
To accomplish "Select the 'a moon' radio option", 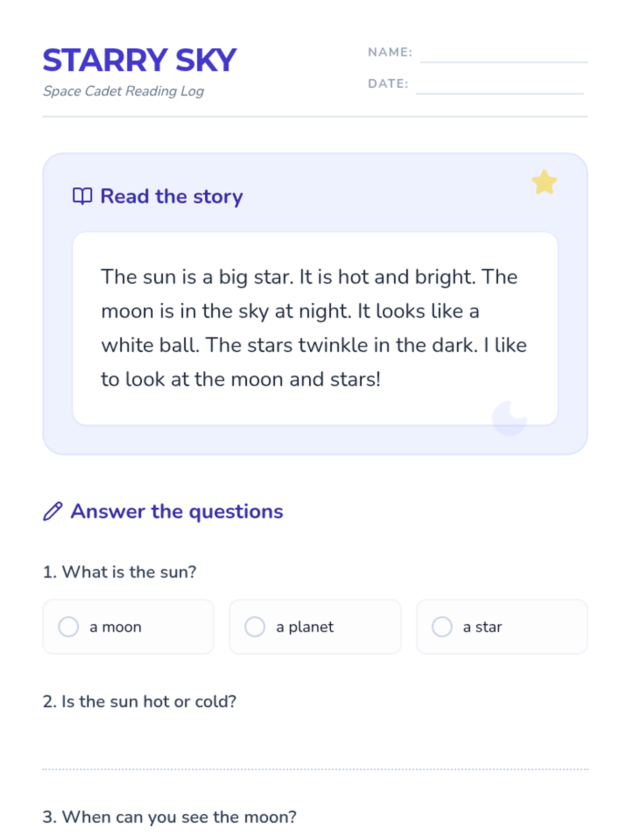I will coord(128,627).
